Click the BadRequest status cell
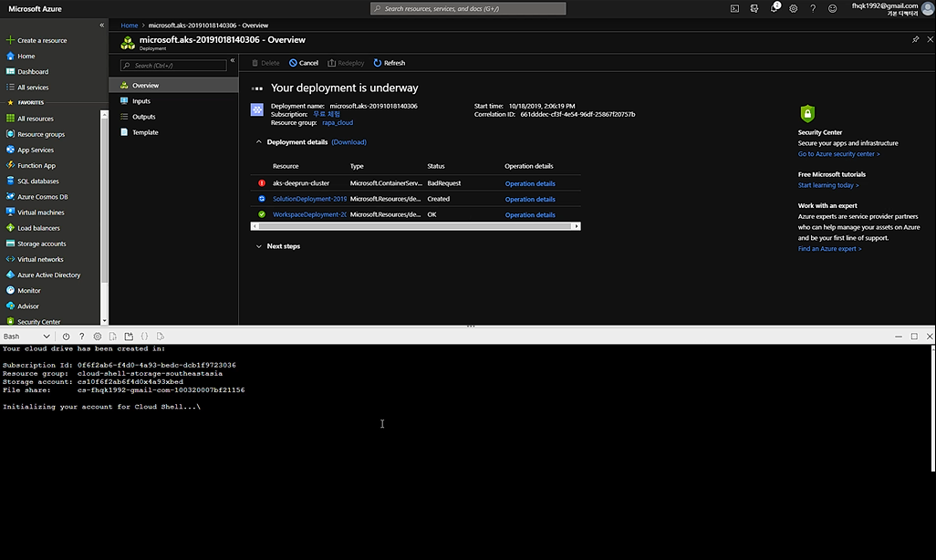The width and height of the screenshot is (936, 560). [444, 183]
